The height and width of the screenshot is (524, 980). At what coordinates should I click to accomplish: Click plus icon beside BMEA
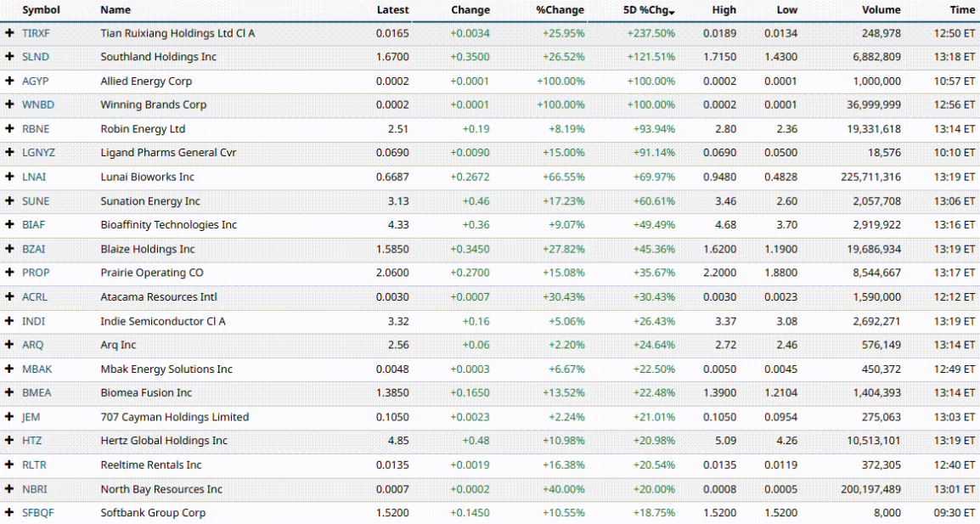point(9,392)
